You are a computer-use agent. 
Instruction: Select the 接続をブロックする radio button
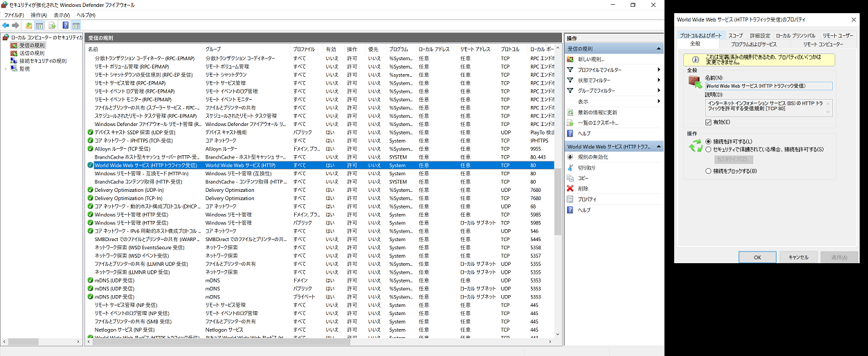(x=707, y=171)
